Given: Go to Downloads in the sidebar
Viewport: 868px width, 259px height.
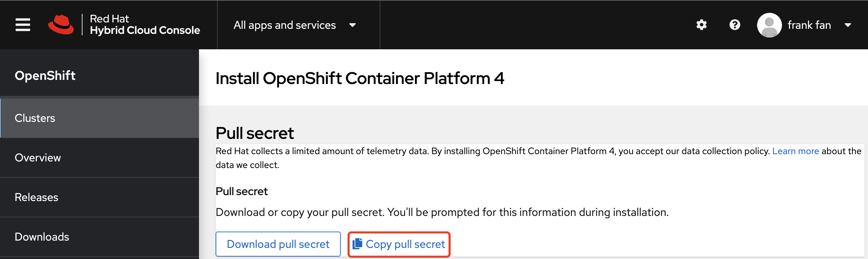Looking at the screenshot, I should [42, 236].
